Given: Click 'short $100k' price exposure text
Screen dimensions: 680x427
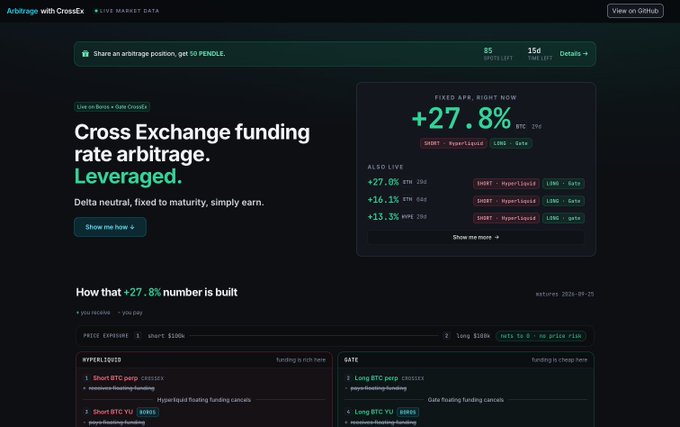Looking at the screenshot, I should 166,336.
